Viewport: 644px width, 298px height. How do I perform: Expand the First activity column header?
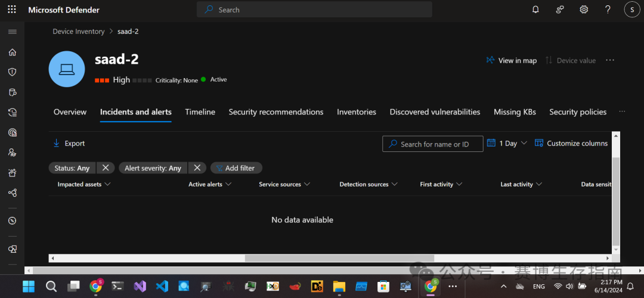point(441,184)
